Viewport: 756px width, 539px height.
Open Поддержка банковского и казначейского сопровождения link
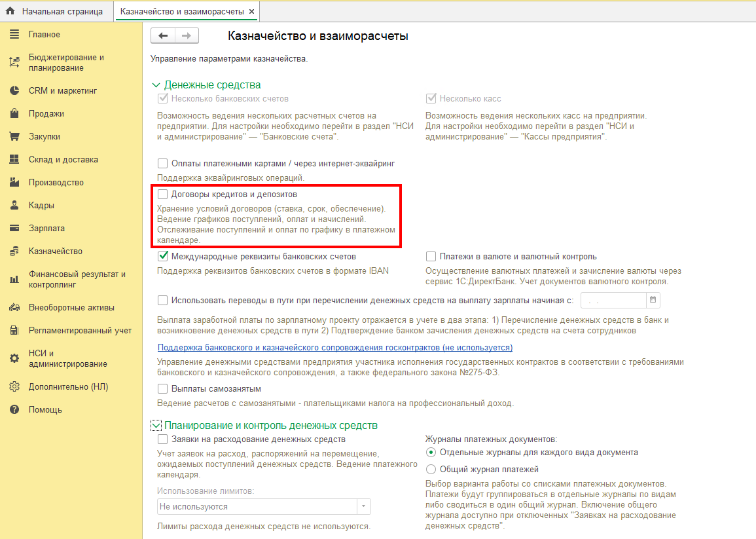point(335,347)
